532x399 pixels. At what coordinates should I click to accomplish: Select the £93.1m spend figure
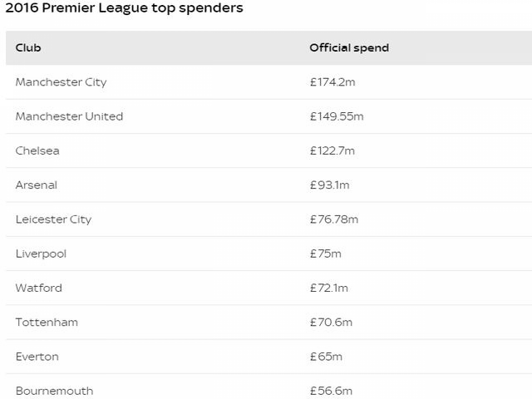(329, 185)
